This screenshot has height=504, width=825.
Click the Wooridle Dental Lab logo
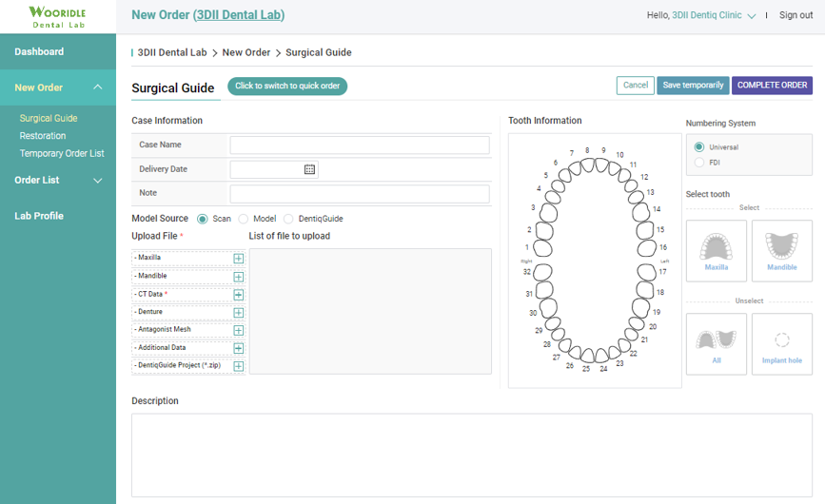[58, 17]
